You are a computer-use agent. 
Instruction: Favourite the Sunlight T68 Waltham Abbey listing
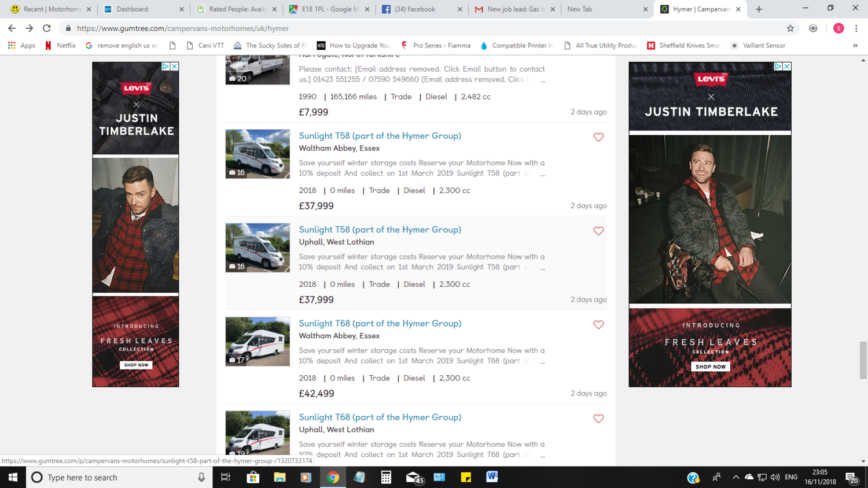click(x=598, y=324)
